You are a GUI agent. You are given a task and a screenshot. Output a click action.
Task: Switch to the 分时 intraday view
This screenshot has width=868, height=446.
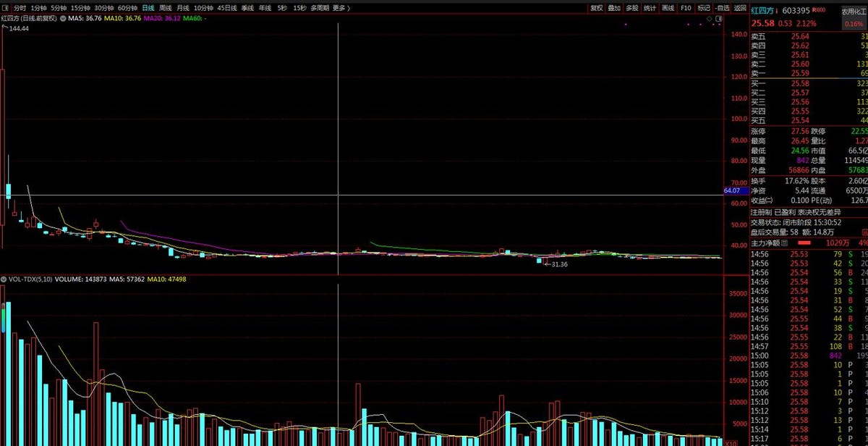20,8
